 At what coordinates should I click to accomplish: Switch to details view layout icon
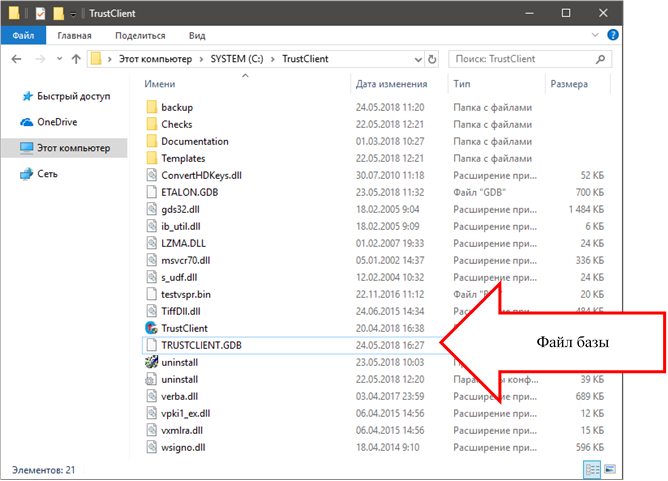[x=592, y=469]
